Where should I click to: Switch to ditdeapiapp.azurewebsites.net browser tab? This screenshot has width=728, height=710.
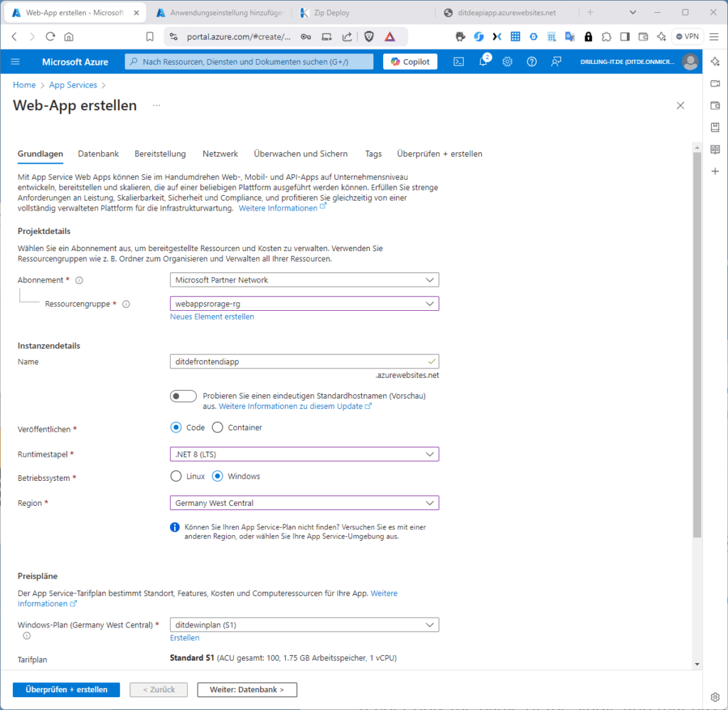tap(506, 13)
